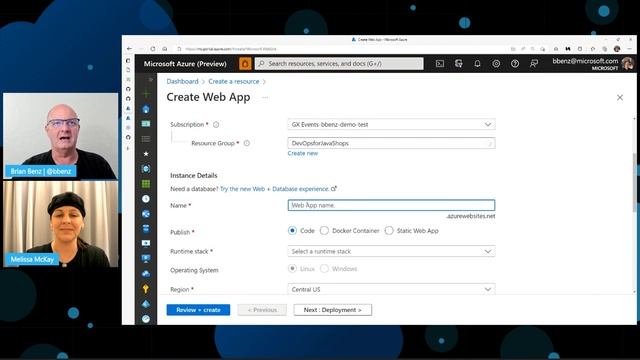The width and height of the screenshot is (640, 360).
Task: Open the blue cloud icon in sidebar
Action: point(146,274)
